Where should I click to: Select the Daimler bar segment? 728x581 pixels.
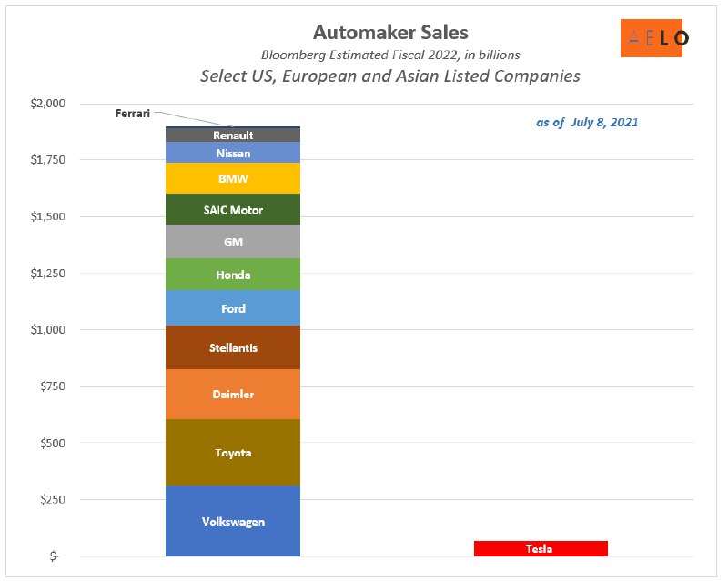[x=233, y=394]
